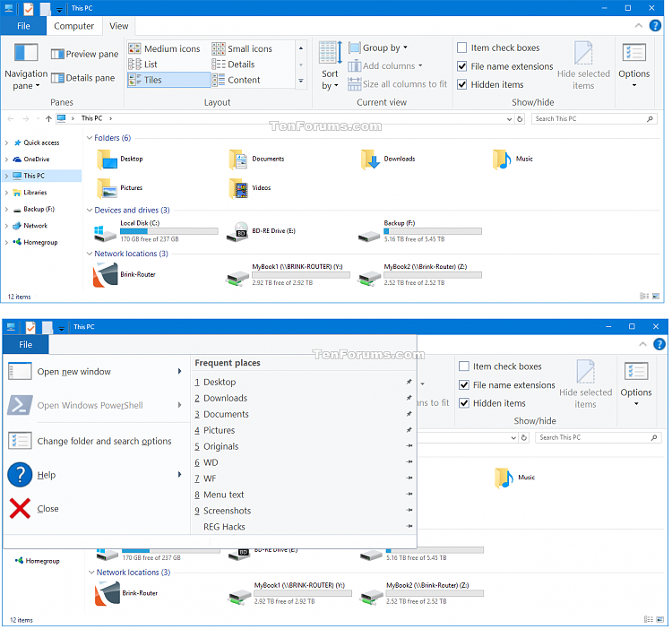Open Group by dropdown in top window
This screenshot has width=672, height=629.
point(378,47)
